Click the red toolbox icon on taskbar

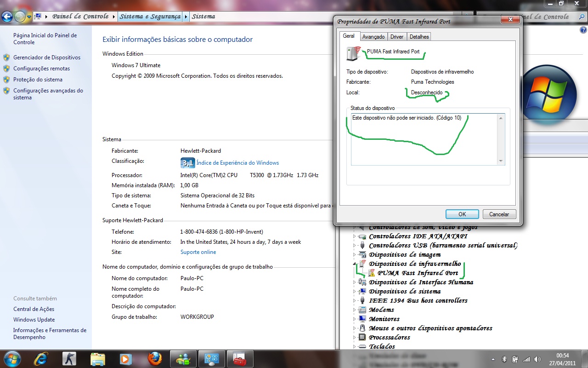click(240, 358)
